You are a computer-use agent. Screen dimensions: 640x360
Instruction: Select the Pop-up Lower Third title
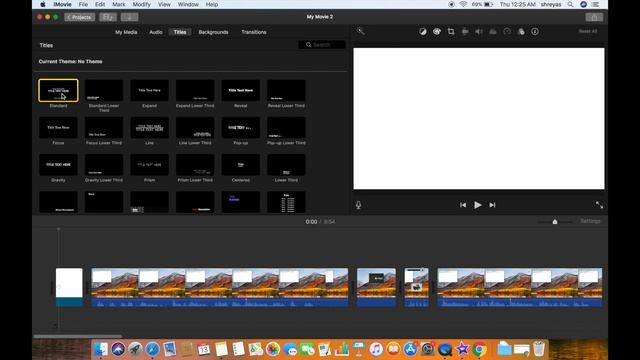[286, 127]
